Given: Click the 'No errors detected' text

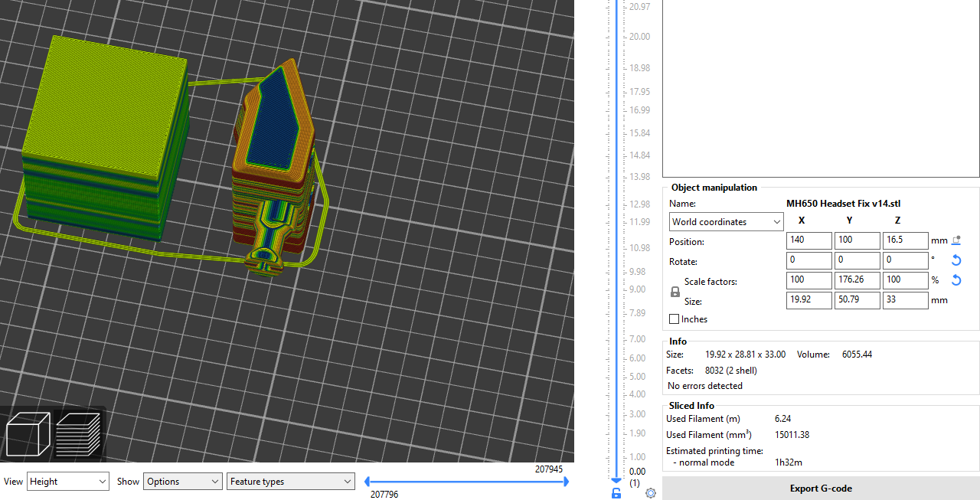Looking at the screenshot, I should tap(705, 386).
